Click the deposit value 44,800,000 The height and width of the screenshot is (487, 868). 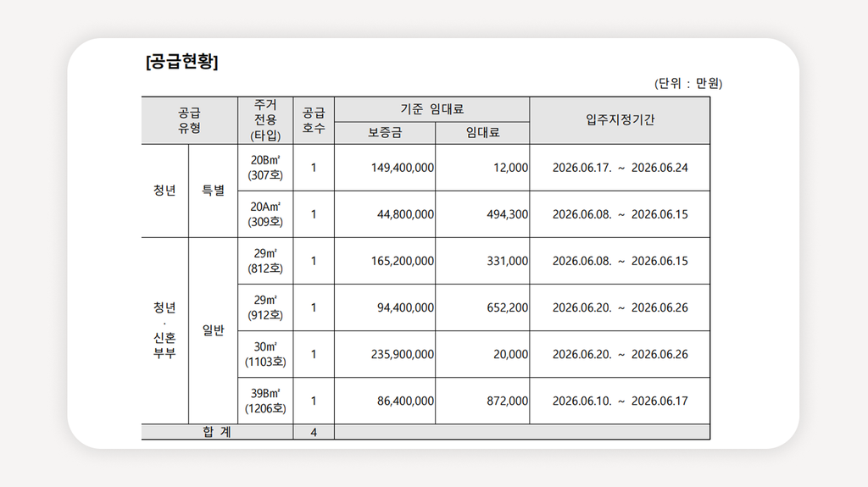[x=405, y=214]
